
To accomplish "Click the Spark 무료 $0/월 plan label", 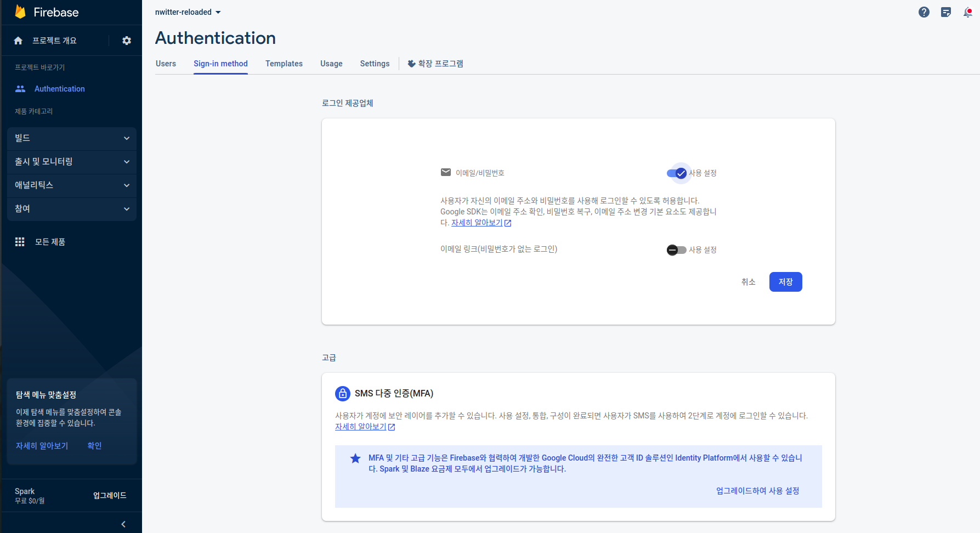I will (30, 496).
